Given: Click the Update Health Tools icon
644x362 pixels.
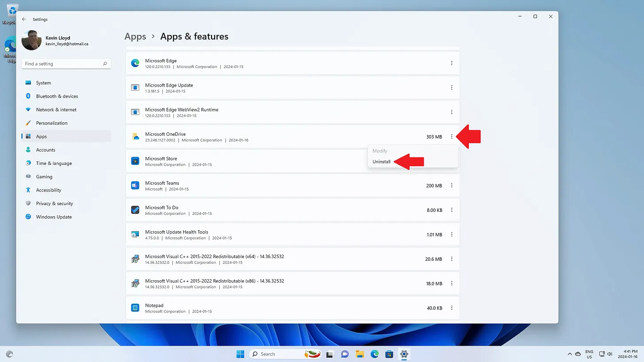Looking at the screenshot, I should (135, 235).
